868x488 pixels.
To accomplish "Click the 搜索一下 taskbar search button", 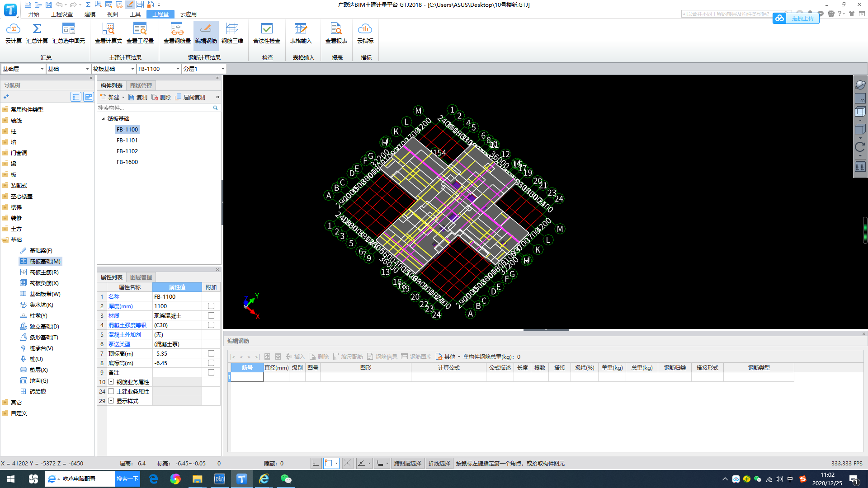I will pyautogui.click(x=127, y=479).
